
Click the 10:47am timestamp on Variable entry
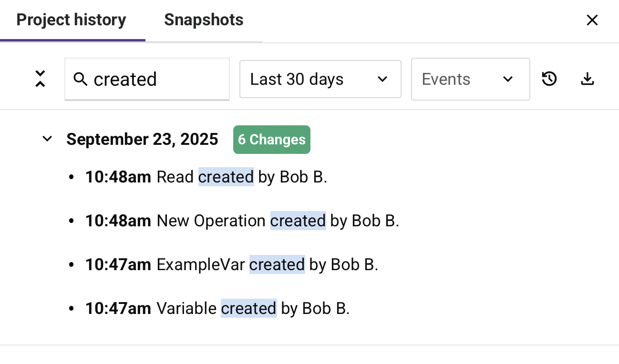[118, 309]
